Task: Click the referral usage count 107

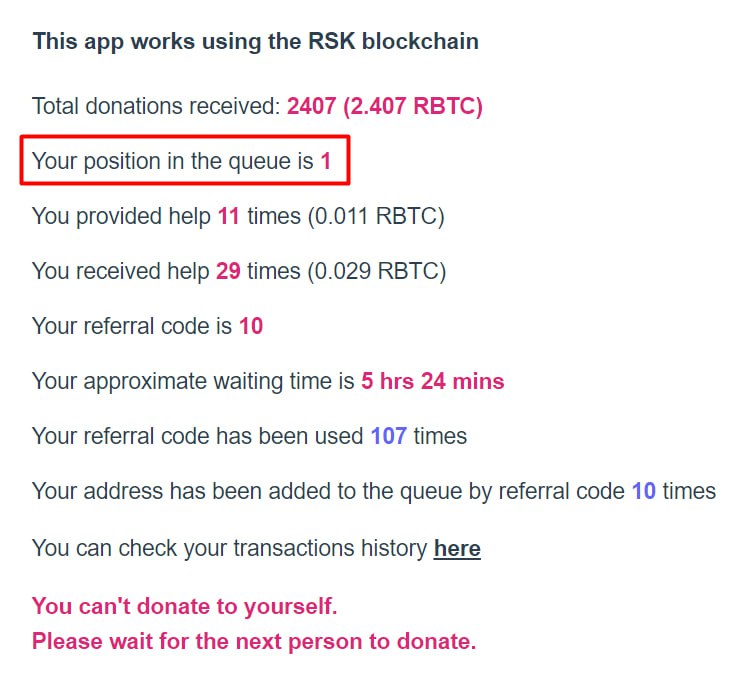Action: (389, 436)
